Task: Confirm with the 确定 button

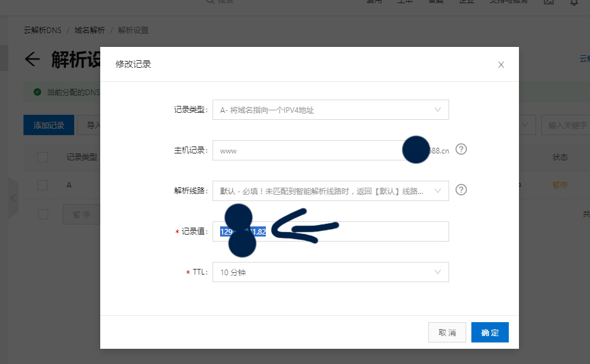Action: 490,332
